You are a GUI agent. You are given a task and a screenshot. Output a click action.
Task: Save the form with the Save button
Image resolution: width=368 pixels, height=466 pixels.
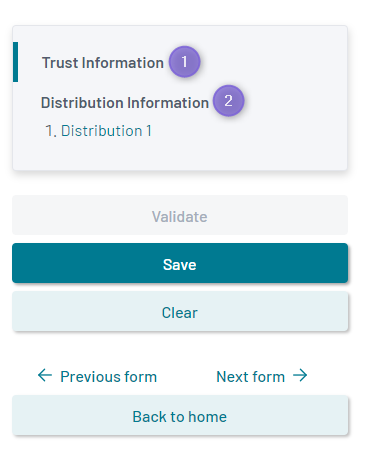coord(180,263)
